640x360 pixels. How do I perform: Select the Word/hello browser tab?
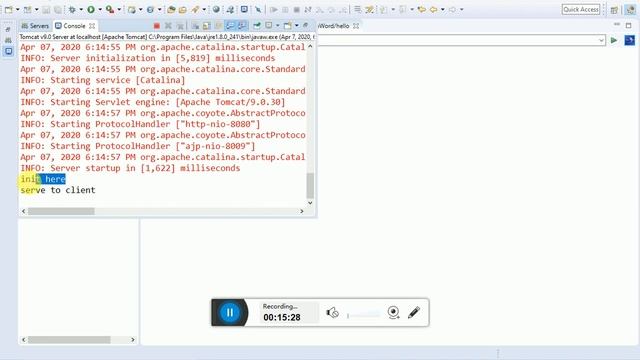point(333,26)
